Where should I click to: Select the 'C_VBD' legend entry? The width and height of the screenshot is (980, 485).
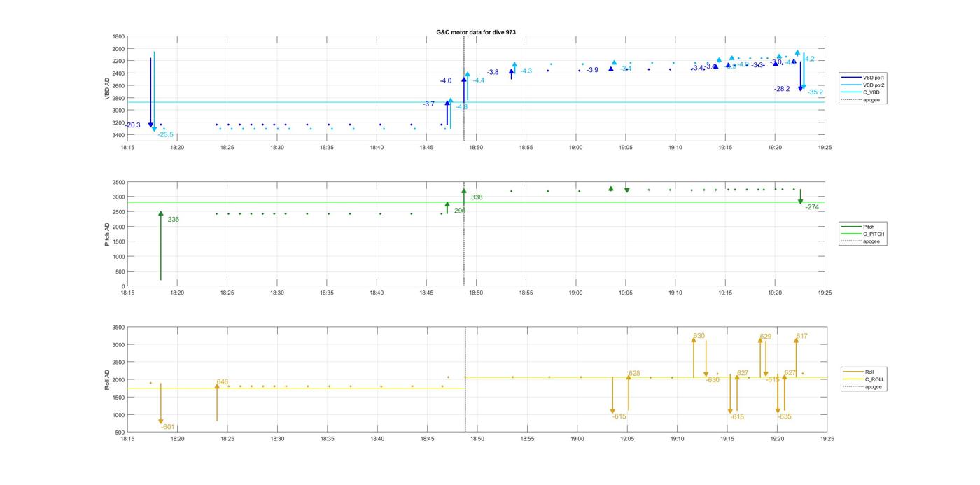tap(862, 92)
